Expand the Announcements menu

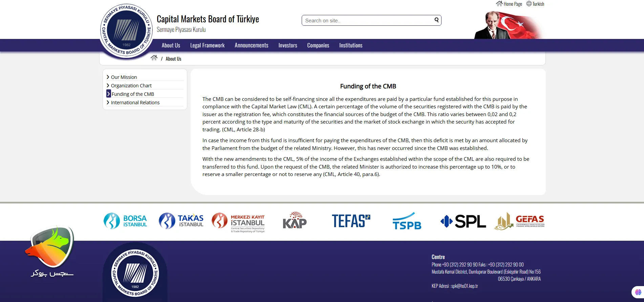(251, 45)
